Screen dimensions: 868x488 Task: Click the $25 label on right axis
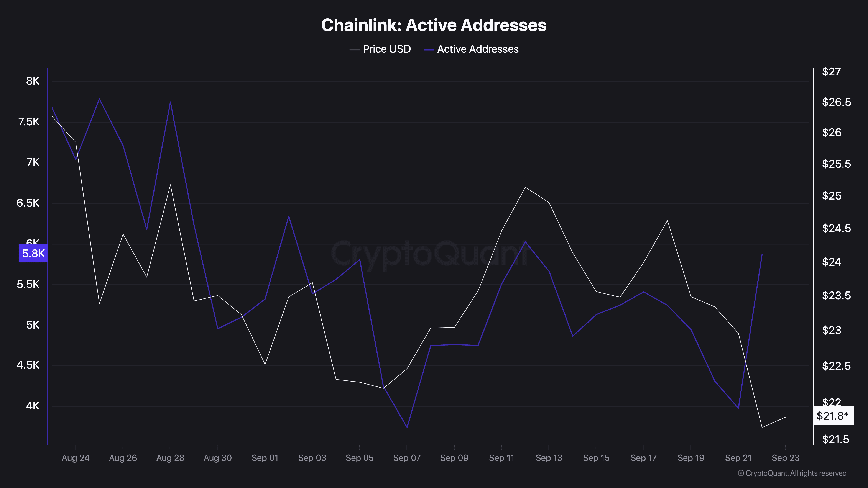click(x=831, y=195)
